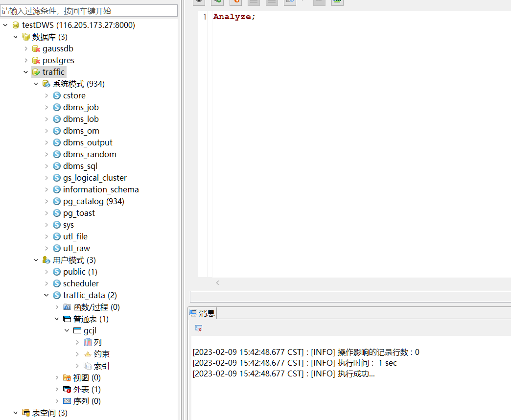Collapse the 普通表 (1) node
This screenshot has width=511, height=420.
pos(56,319)
